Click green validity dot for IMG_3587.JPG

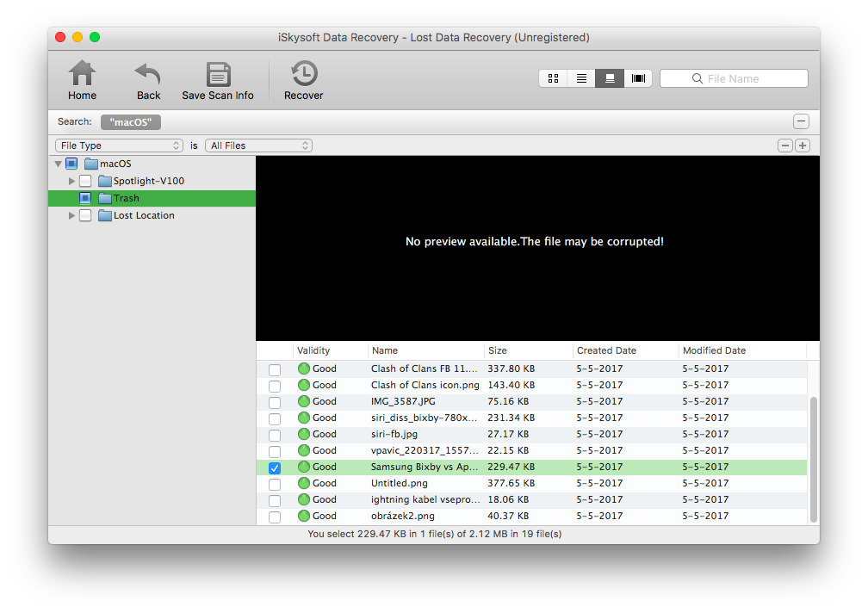click(304, 401)
